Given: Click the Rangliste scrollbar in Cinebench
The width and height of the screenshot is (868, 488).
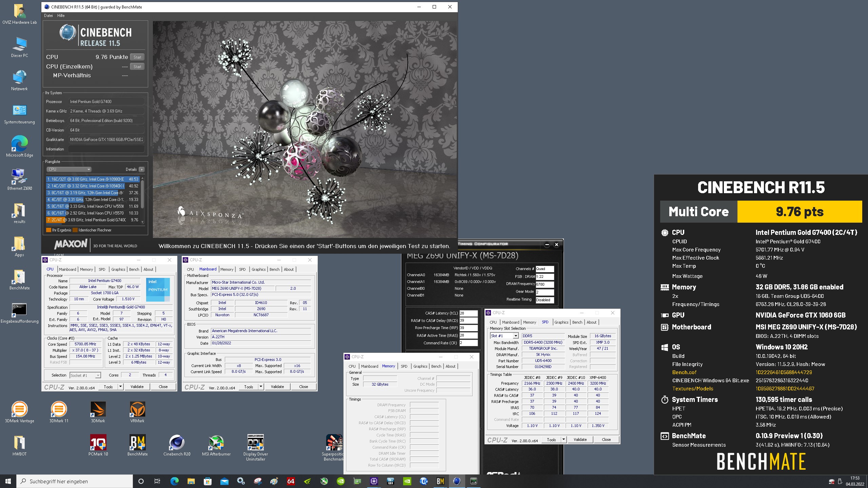Looking at the screenshot, I should coord(142,200).
